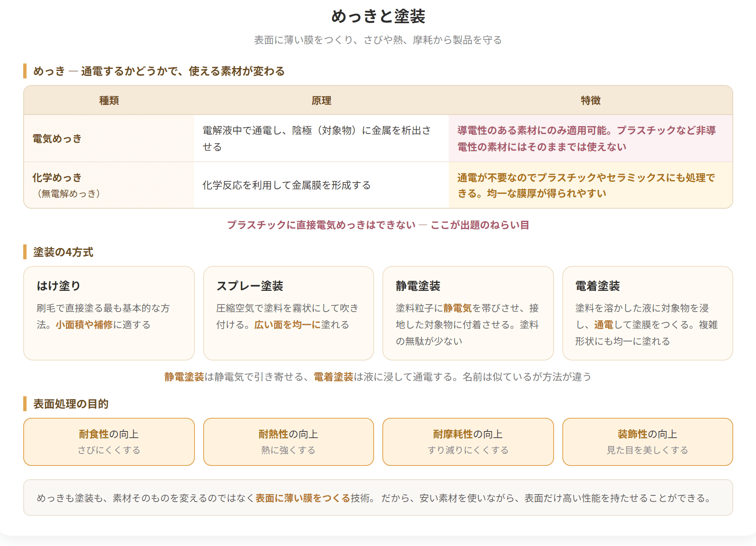This screenshot has width=756, height=546.
Task: Click the heading 表面処理の目的
Action: click(x=70, y=404)
